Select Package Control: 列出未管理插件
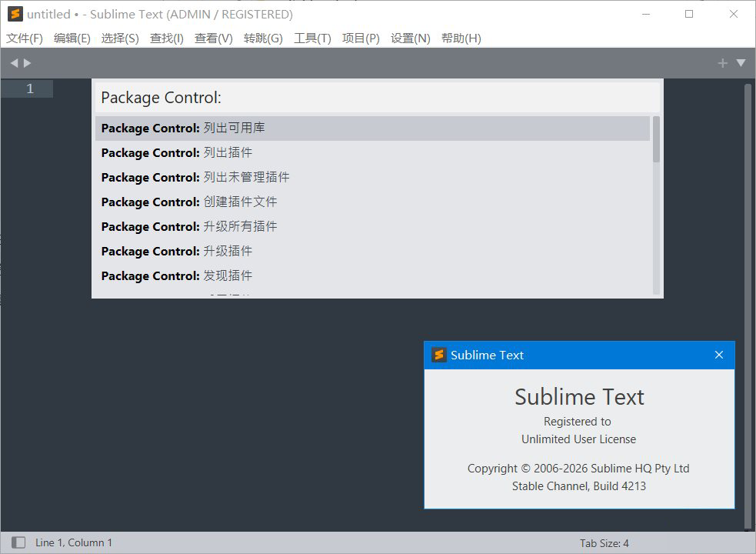The image size is (756, 554). tap(372, 178)
